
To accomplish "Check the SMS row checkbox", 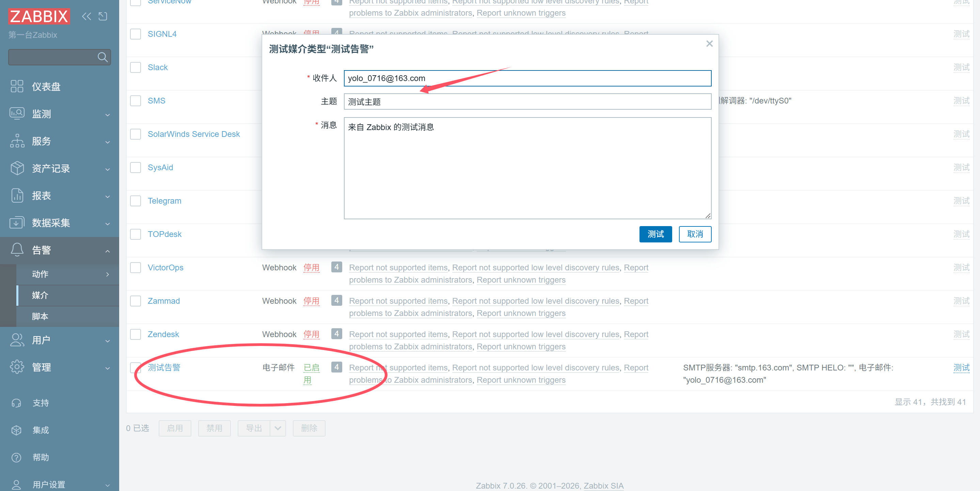I will pos(136,101).
